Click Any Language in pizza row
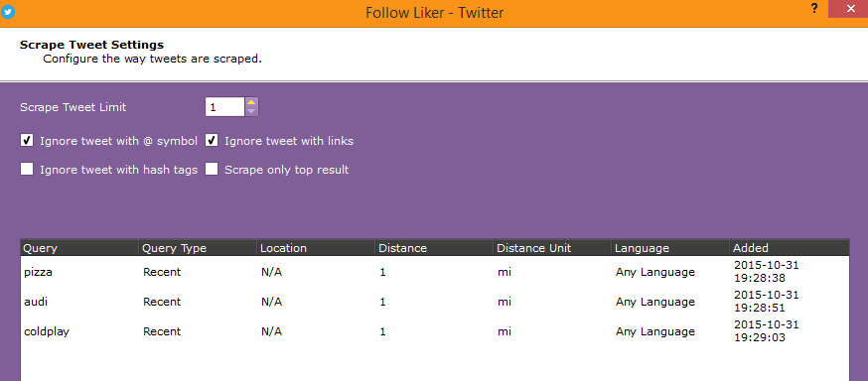 tap(654, 272)
